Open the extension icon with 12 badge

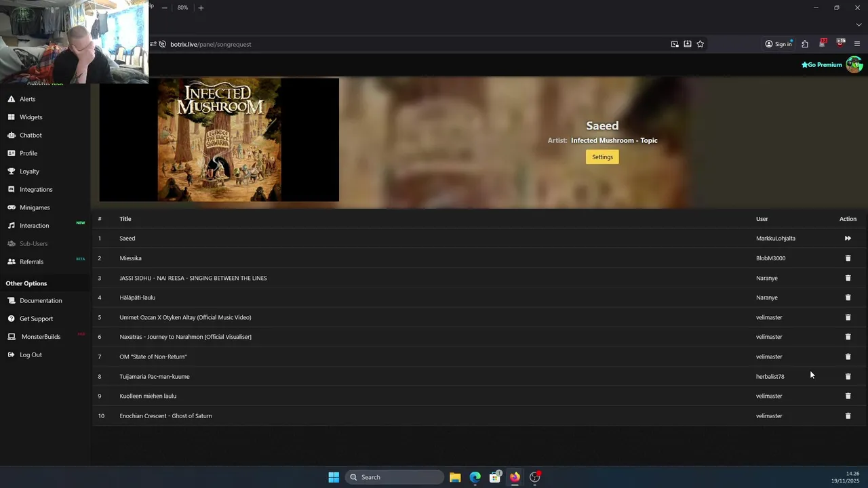click(823, 43)
